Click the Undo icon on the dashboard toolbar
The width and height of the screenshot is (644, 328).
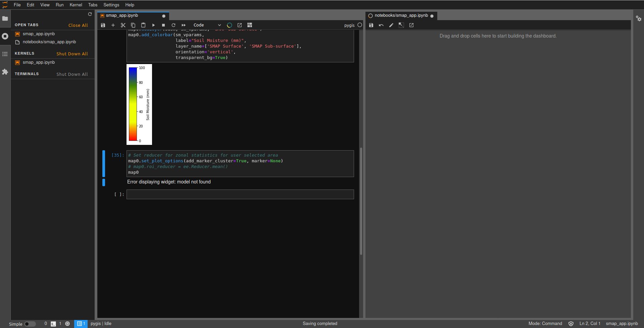coord(381,25)
